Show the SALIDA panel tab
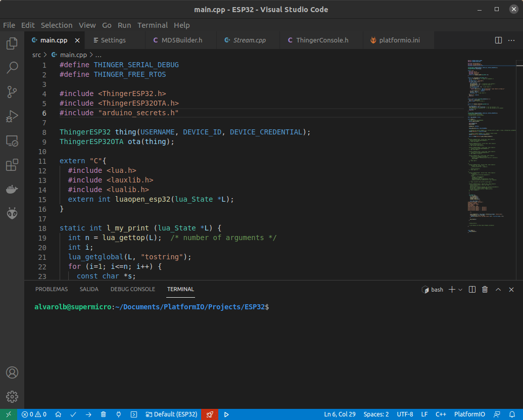 [89, 289]
